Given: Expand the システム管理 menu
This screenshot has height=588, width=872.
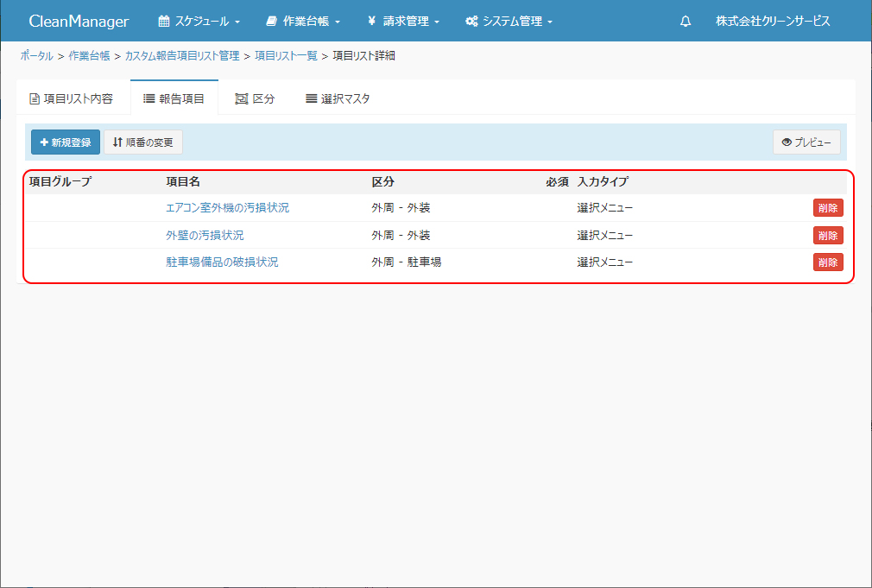Looking at the screenshot, I should tap(509, 21).
